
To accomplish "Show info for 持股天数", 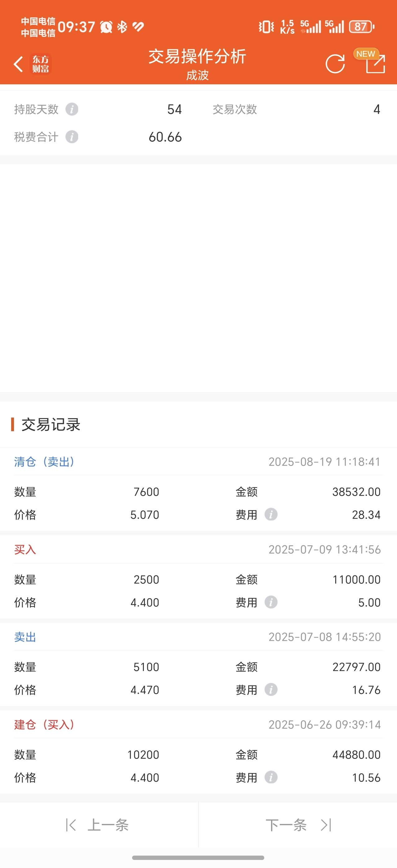I will coord(72,109).
